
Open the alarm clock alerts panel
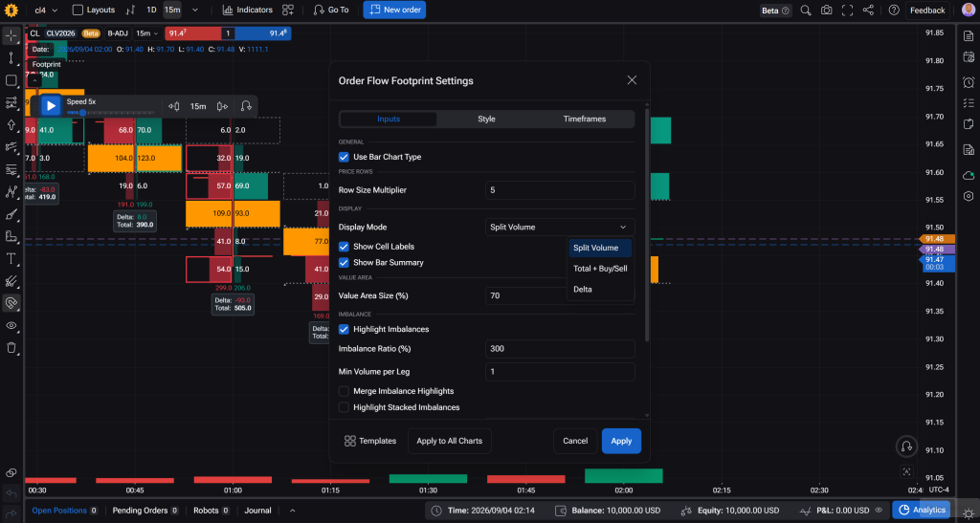(x=969, y=82)
